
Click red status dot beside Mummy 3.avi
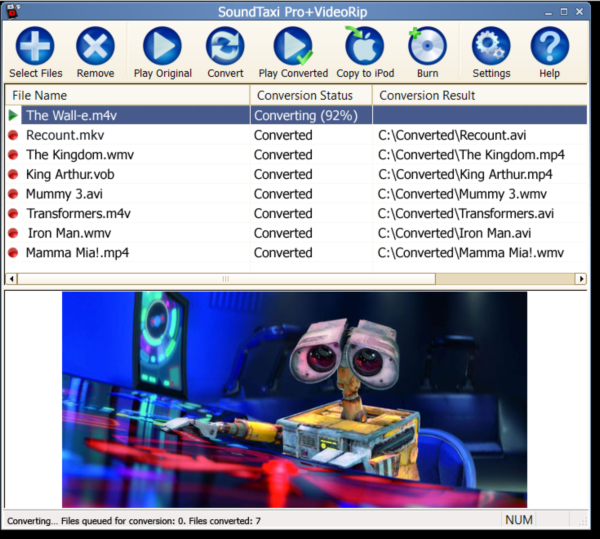point(13,194)
